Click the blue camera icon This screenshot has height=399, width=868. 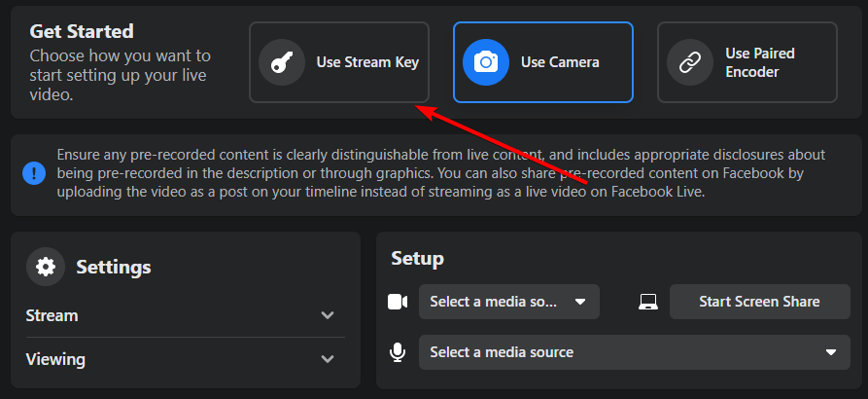point(486,62)
